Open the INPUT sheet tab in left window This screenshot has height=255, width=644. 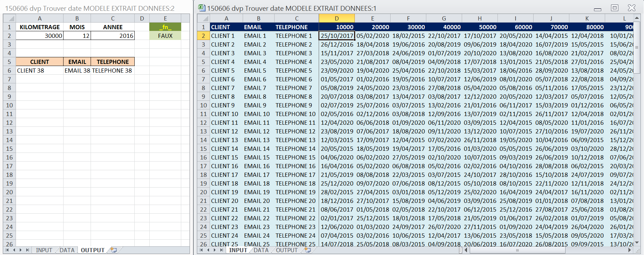tap(44, 250)
